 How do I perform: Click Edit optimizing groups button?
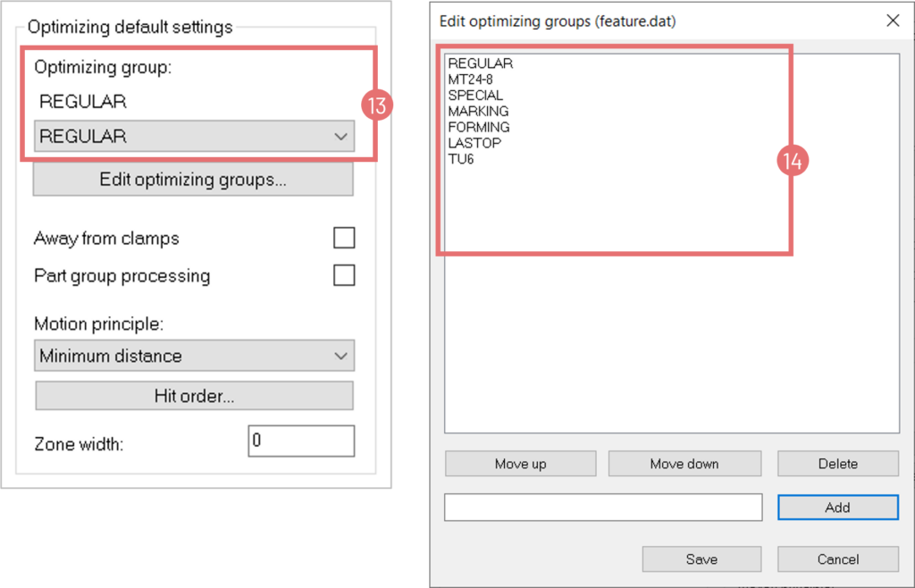click(193, 180)
